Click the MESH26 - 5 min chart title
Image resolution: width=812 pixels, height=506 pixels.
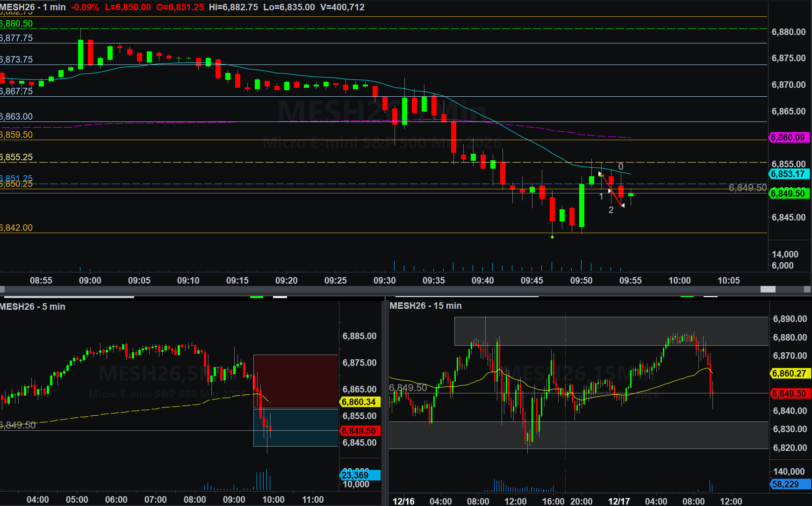tap(33, 307)
